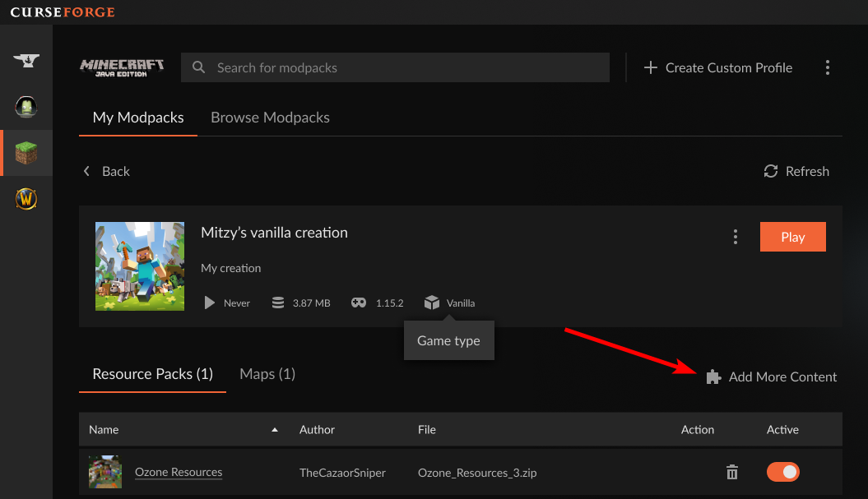The height and width of the screenshot is (499, 868).
Task: Click the sort arrow on the Name column
Action: pos(274,429)
